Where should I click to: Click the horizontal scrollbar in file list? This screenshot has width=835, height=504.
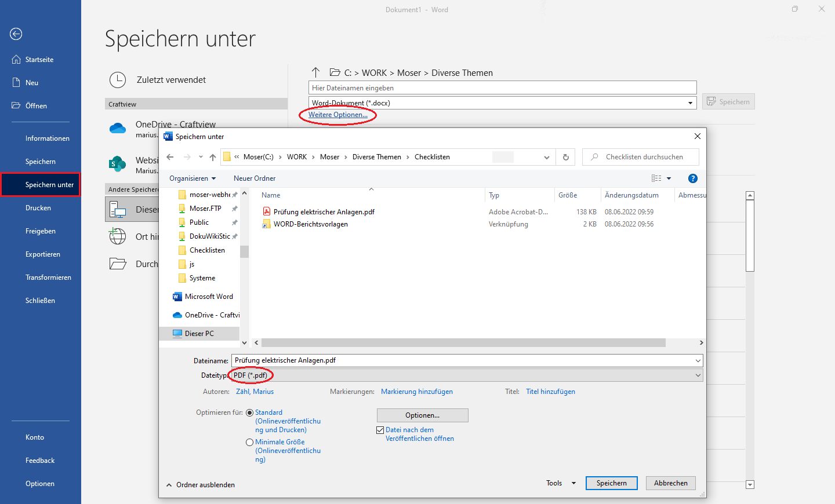[x=463, y=343]
